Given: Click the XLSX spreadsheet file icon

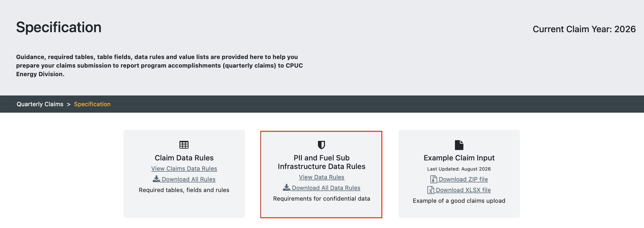Looking at the screenshot, I should tap(430, 190).
